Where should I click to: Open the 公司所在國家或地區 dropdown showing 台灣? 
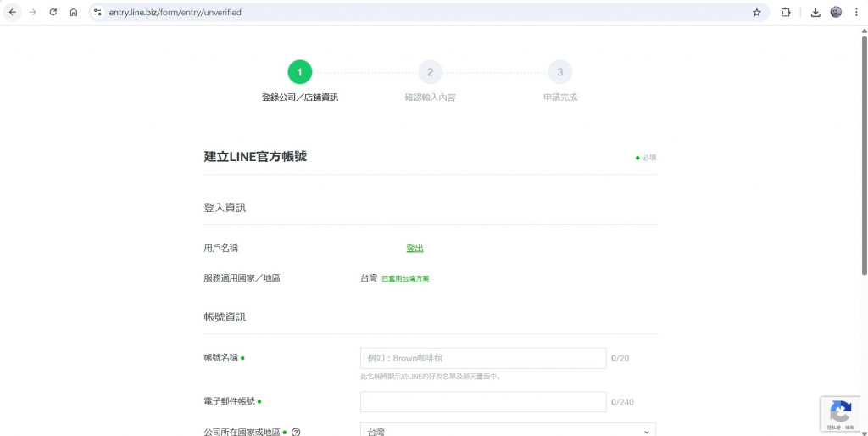509,429
